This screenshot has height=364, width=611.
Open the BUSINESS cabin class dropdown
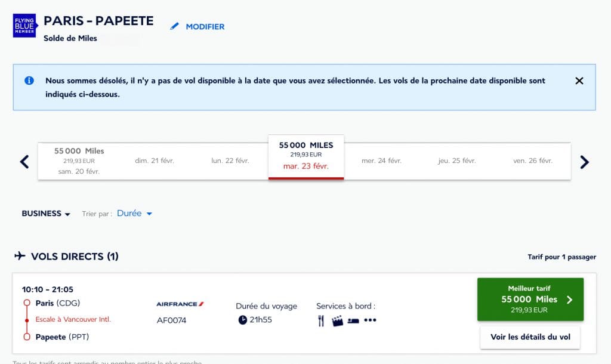46,214
